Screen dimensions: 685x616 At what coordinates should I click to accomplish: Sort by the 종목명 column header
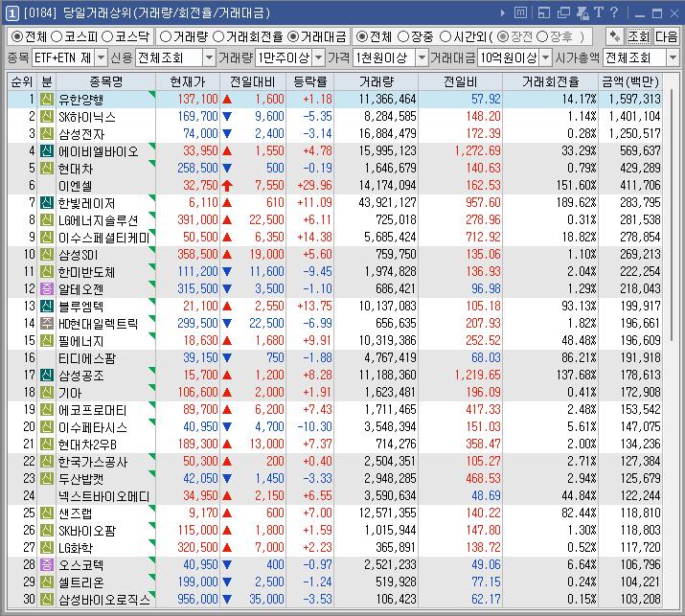coord(105,81)
